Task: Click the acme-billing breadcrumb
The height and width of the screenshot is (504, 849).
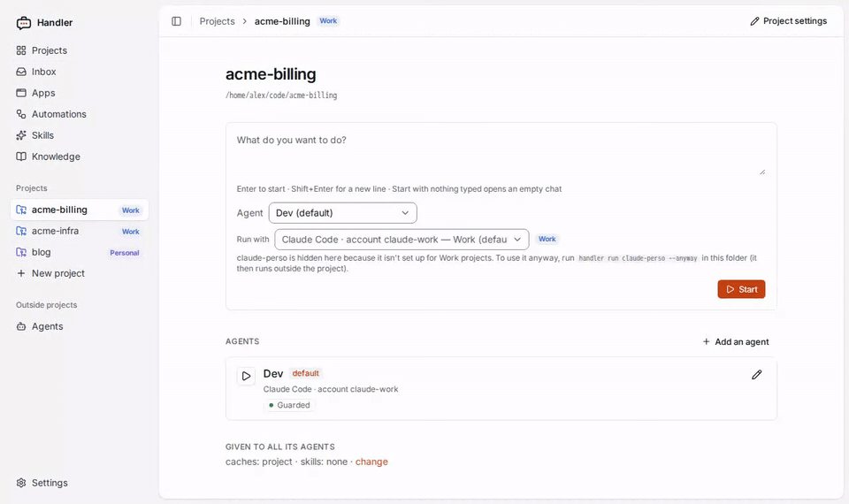Action: click(282, 21)
